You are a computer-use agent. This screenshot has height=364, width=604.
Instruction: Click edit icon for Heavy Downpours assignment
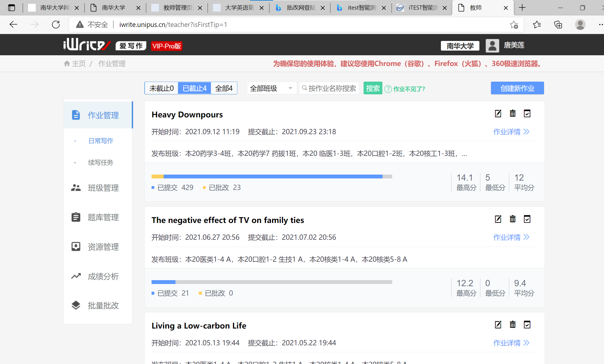coord(498,114)
